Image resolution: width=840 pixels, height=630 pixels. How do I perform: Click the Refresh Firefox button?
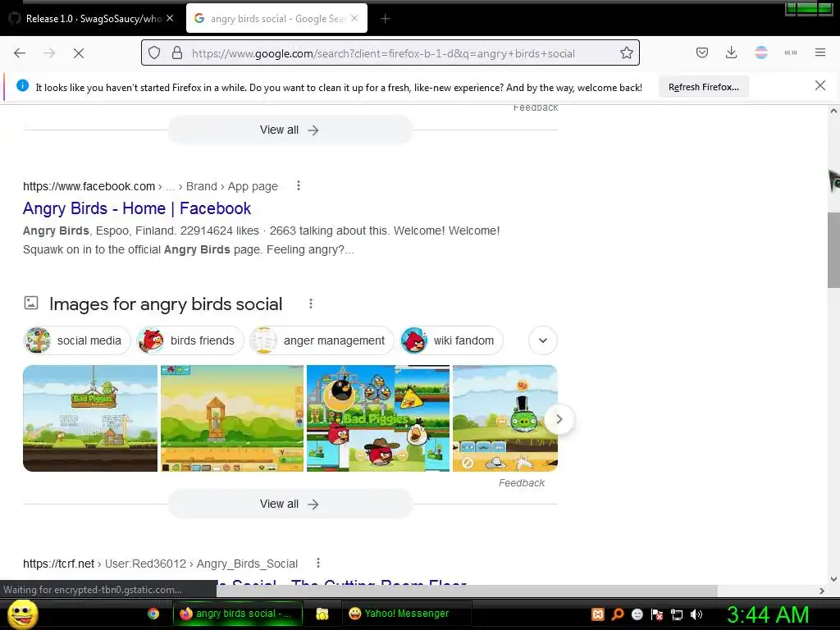[703, 87]
